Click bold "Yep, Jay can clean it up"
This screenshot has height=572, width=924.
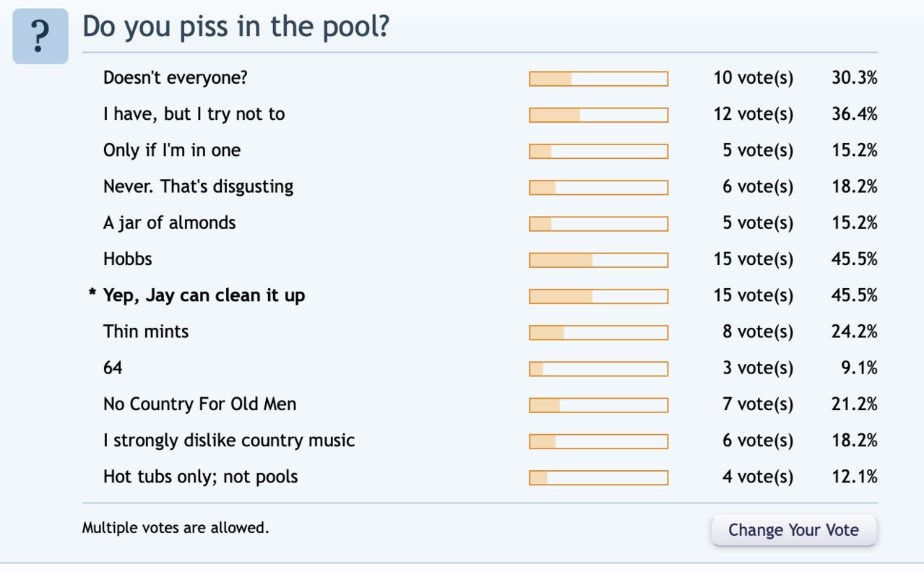(x=204, y=295)
